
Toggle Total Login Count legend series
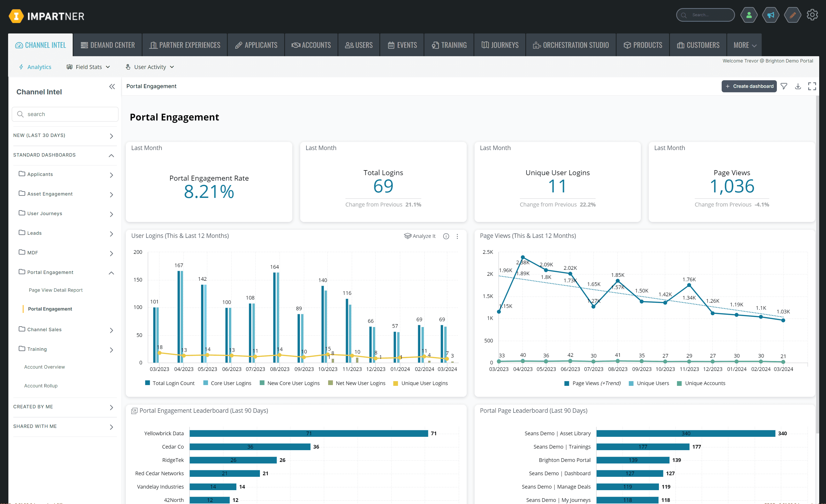[x=170, y=383]
